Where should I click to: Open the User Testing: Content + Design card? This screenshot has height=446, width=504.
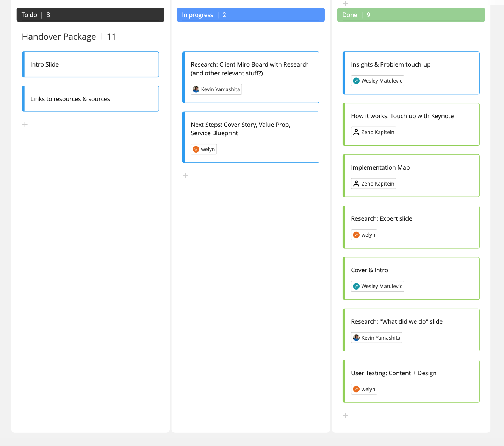[x=411, y=373]
